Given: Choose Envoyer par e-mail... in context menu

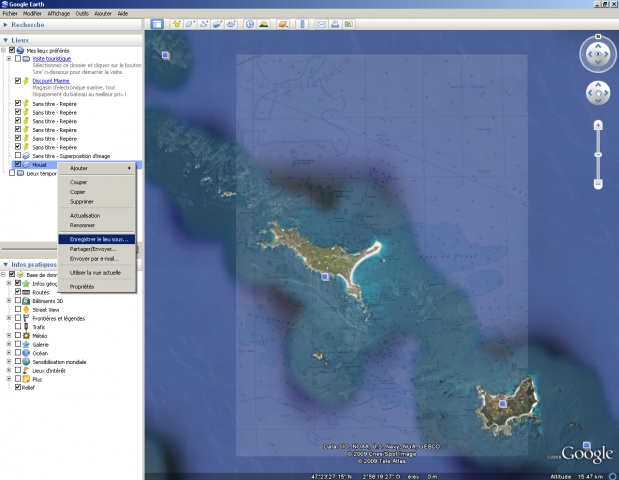Looking at the screenshot, I should pos(97,259).
